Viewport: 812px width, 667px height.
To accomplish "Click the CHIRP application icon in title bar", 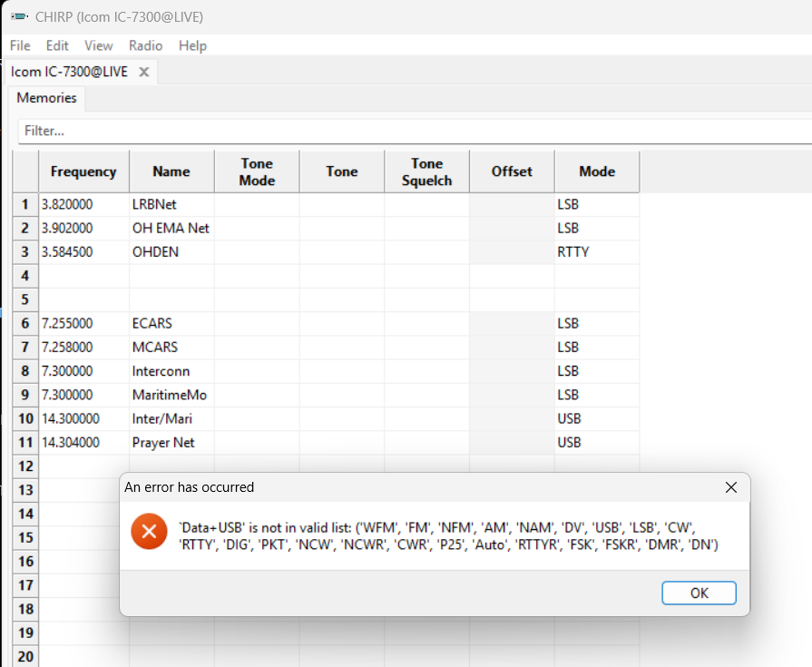I will tap(20, 16).
